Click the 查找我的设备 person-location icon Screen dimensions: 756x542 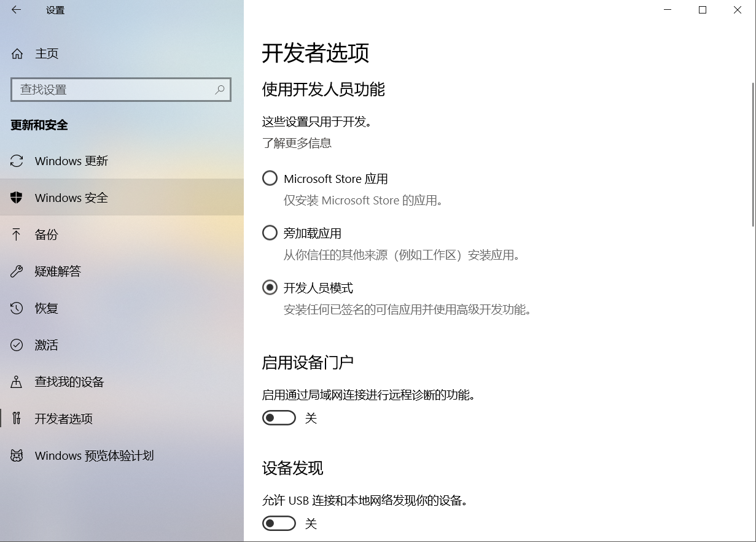pos(17,382)
